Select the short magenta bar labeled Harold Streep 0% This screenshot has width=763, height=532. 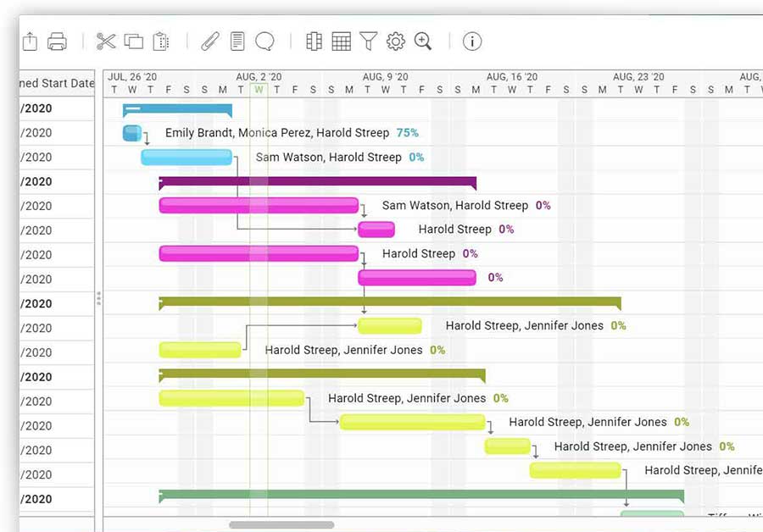click(376, 229)
